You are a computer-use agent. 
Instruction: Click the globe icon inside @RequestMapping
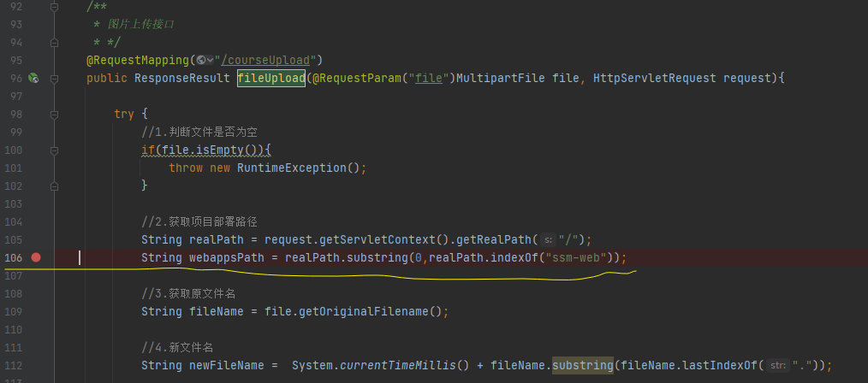[201, 60]
